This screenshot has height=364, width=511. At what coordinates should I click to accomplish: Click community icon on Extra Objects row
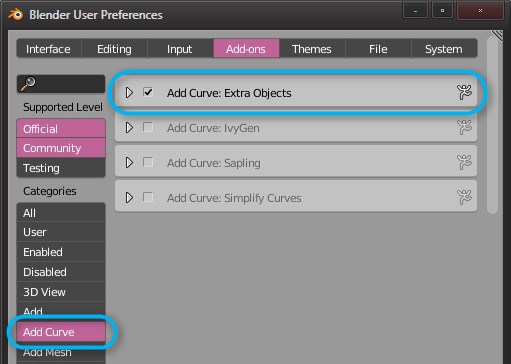click(x=464, y=92)
